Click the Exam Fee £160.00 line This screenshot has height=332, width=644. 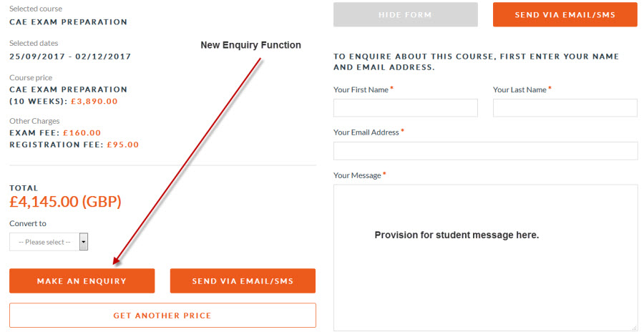55,132
